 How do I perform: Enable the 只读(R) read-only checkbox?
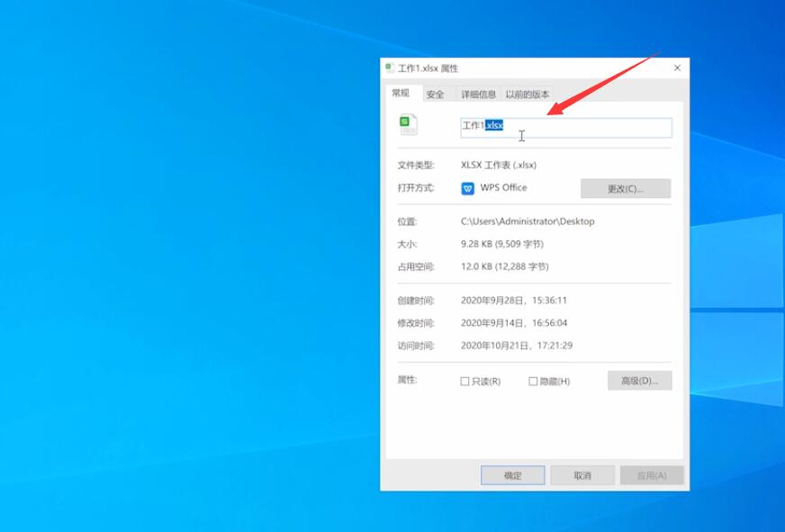coord(465,382)
